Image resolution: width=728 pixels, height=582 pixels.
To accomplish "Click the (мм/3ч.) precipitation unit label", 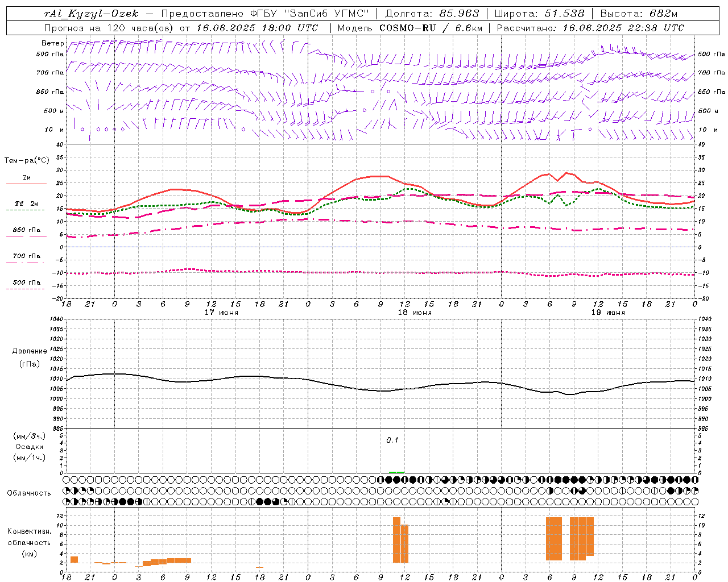I will (x=30, y=436).
